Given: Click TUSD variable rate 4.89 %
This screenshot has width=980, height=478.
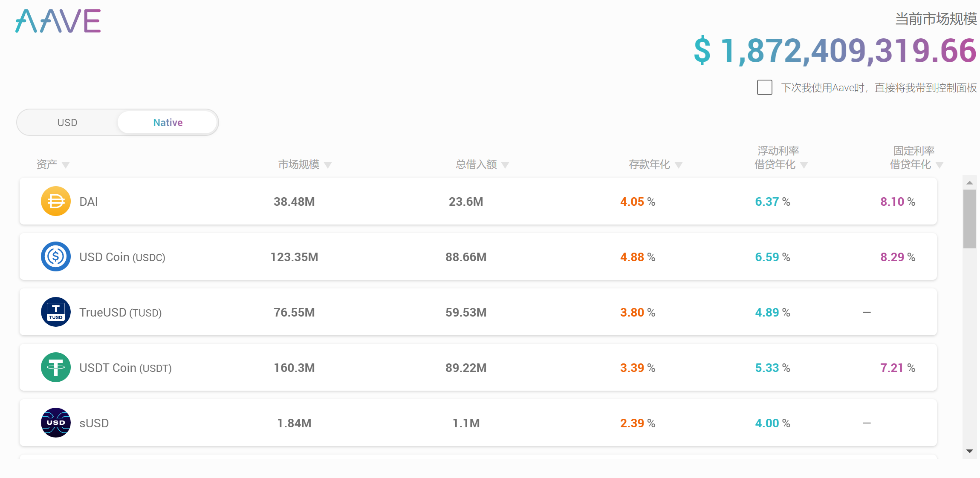Looking at the screenshot, I should (772, 312).
